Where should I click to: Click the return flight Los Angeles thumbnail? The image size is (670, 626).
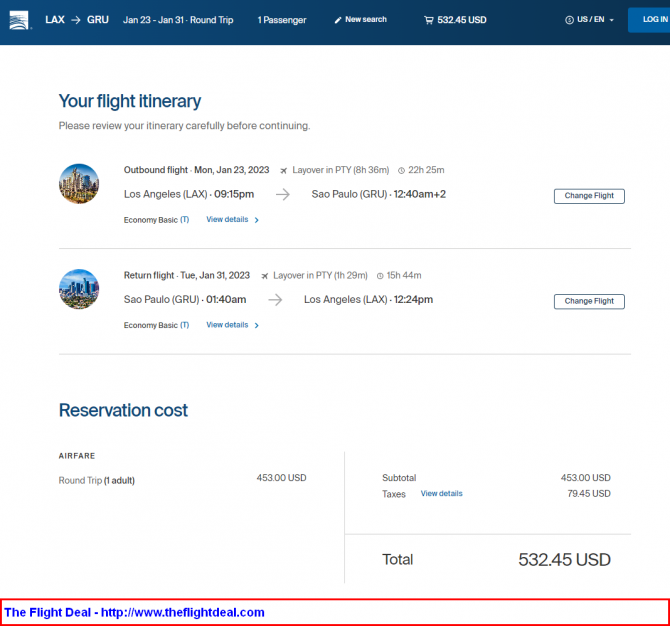pos(79,289)
